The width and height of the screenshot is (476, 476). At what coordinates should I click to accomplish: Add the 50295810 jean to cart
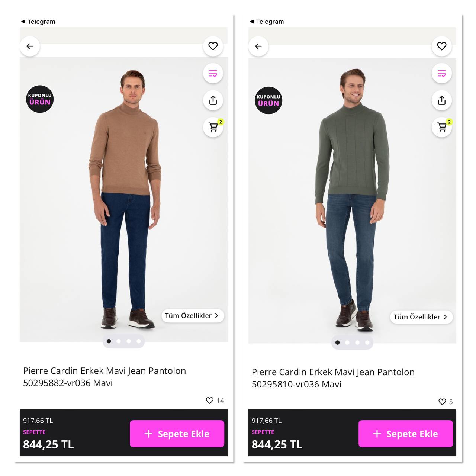click(x=405, y=434)
